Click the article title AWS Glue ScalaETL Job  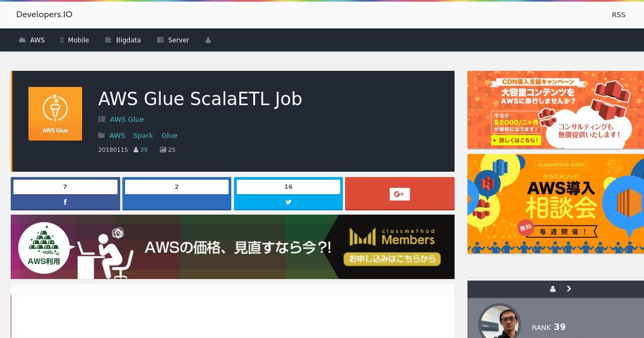point(200,99)
